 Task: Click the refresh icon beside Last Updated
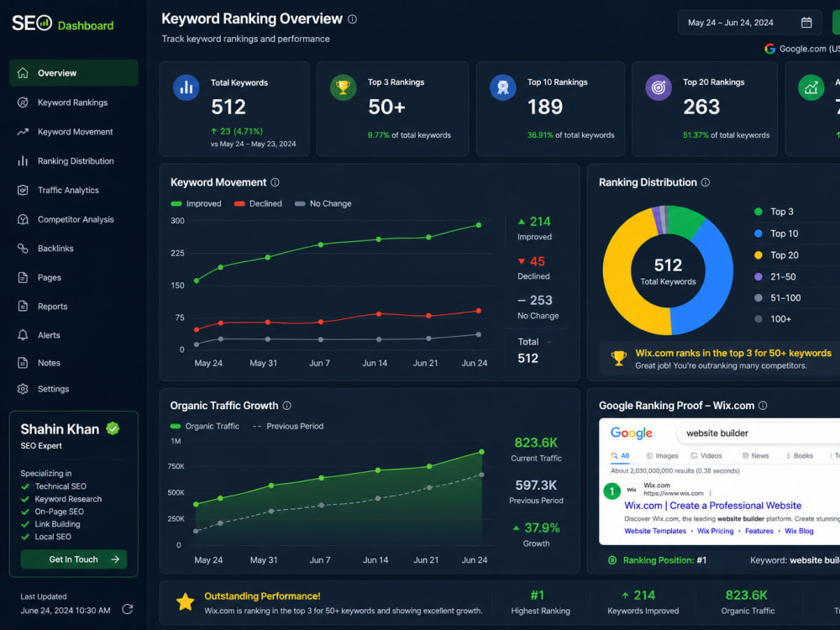click(128, 609)
